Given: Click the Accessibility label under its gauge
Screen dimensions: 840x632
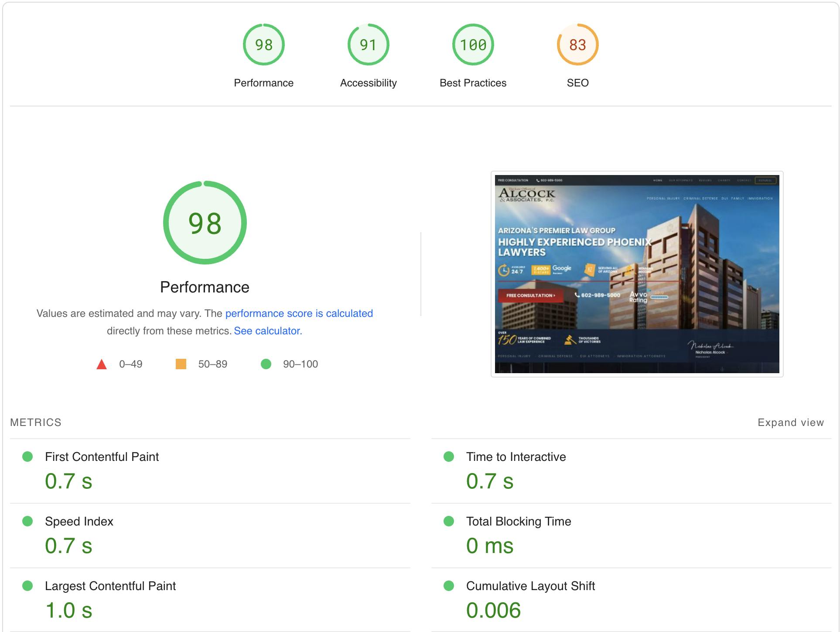Looking at the screenshot, I should click(x=368, y=83).
